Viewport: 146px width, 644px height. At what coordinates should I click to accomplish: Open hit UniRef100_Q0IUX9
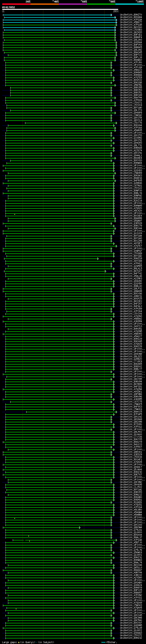point(131,233)
